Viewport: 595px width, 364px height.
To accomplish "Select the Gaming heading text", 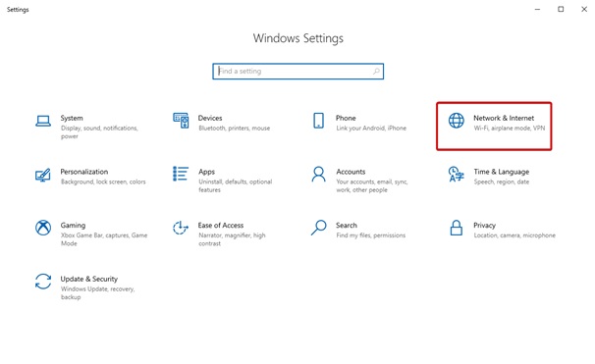I will (73, 226).
